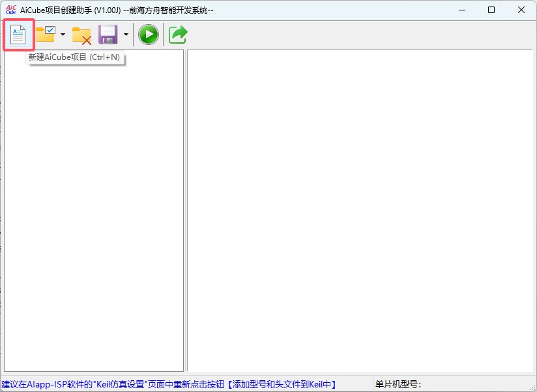Click the left project tree panel

94,210
